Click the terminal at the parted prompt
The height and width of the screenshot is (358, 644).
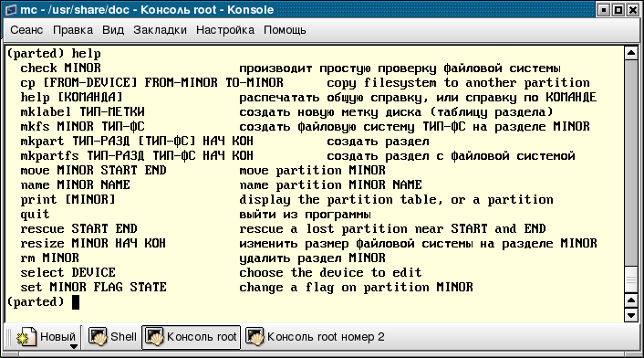click(x=76, y=302)
